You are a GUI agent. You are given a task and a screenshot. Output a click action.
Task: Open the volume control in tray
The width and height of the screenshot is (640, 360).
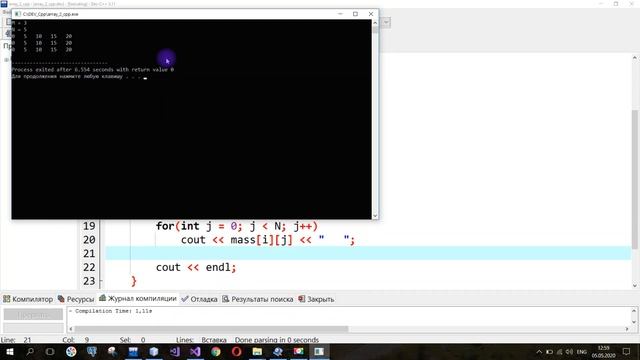pos(569,352)
